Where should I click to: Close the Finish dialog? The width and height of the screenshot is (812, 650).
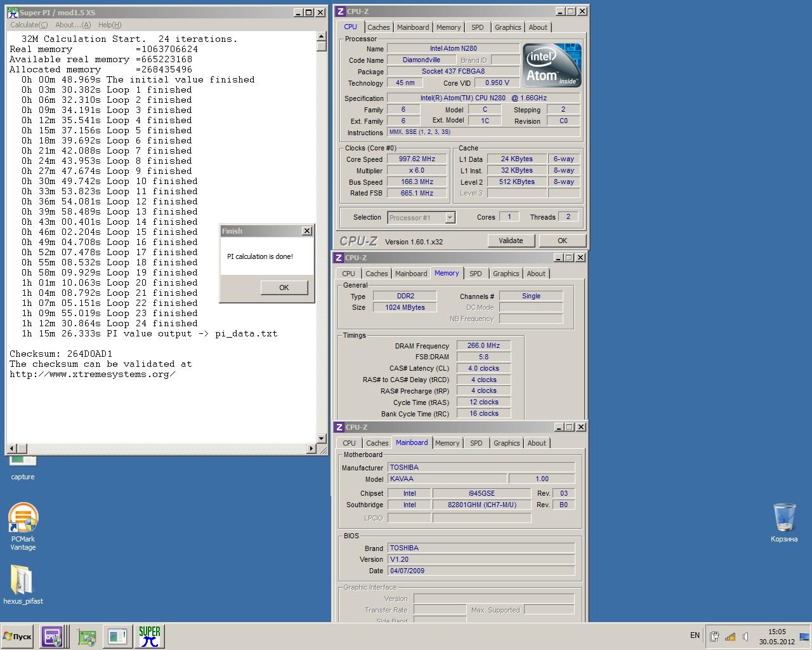click(307, 231)
